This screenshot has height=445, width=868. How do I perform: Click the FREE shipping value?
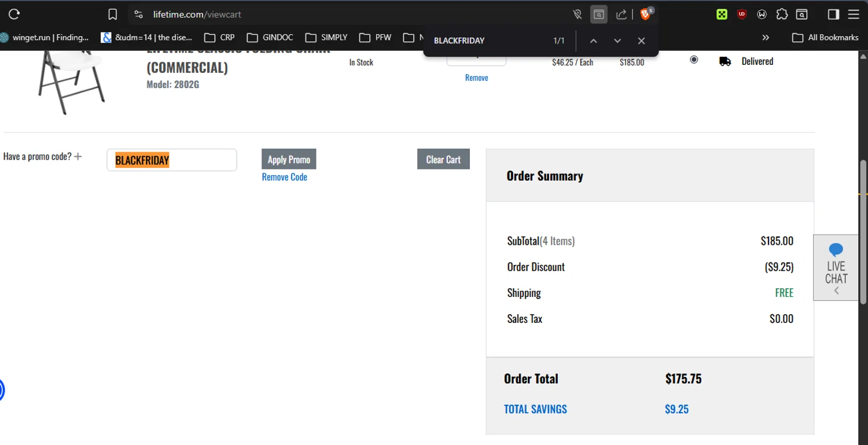(x=784, y=293)
